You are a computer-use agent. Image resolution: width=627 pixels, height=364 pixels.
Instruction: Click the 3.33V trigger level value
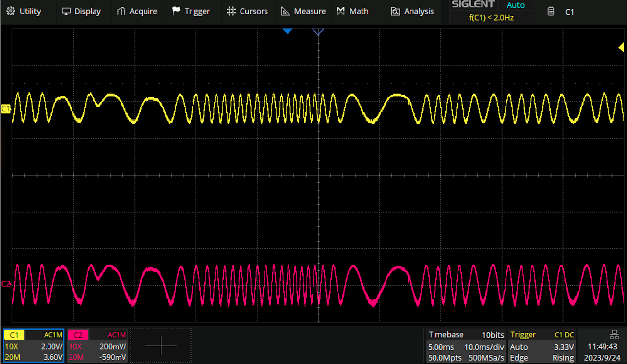pyautogui.click(x=563, y=347)
